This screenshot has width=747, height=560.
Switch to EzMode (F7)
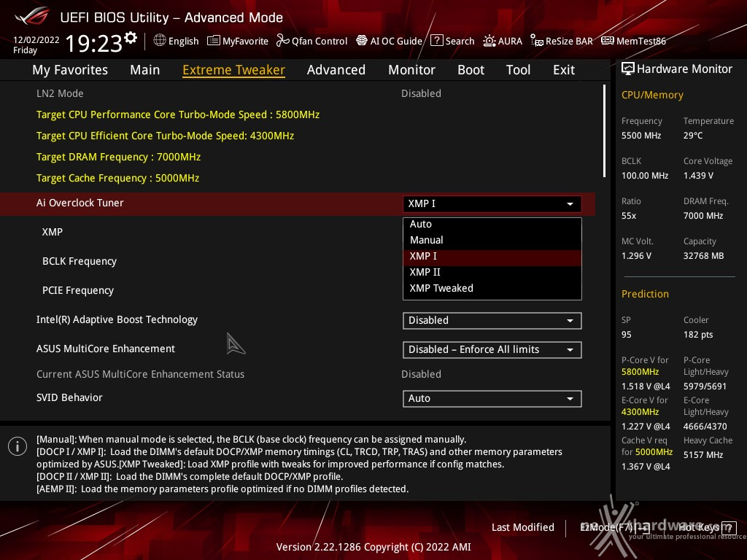pos(614,528)
